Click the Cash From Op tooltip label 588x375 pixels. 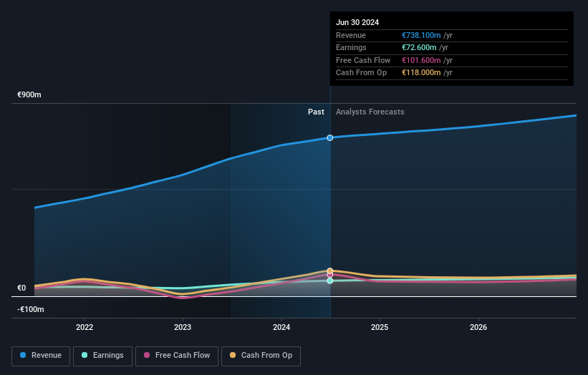(361, 73)
